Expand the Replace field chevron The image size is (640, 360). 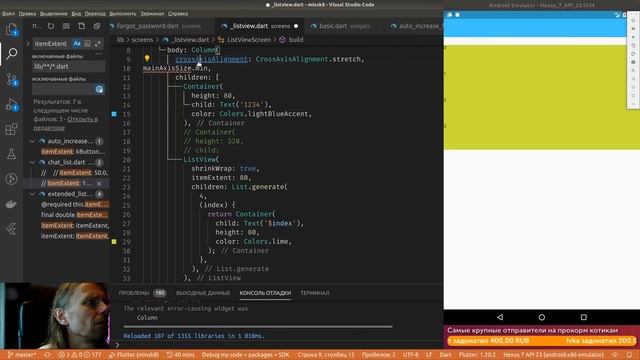[28, 43]
